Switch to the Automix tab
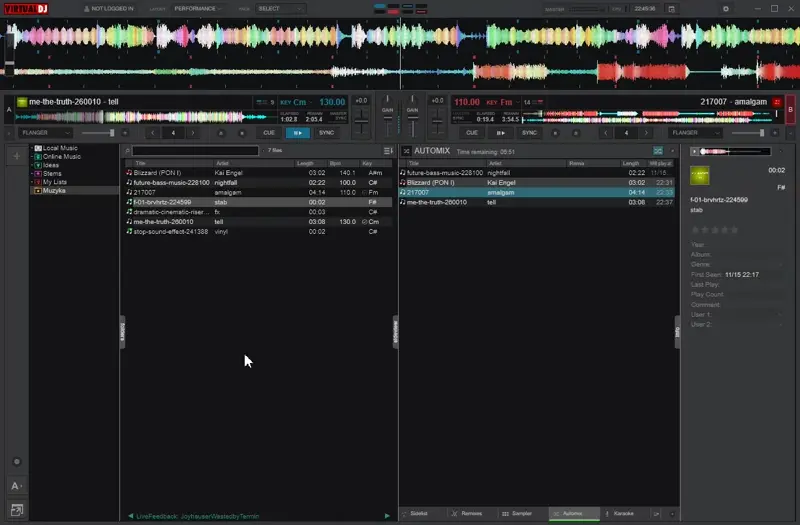The width and height of the screenshot is (800, 525). pyautogui.click(x=574, y=514)
